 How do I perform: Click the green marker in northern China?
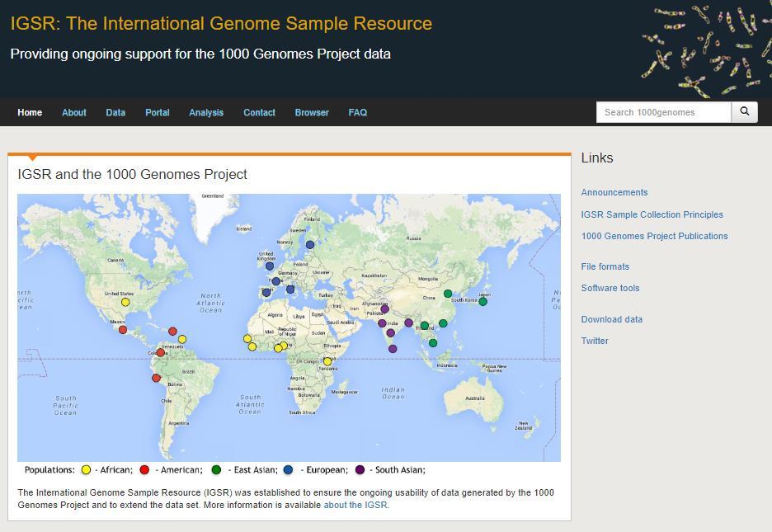[x=448, y=294]
